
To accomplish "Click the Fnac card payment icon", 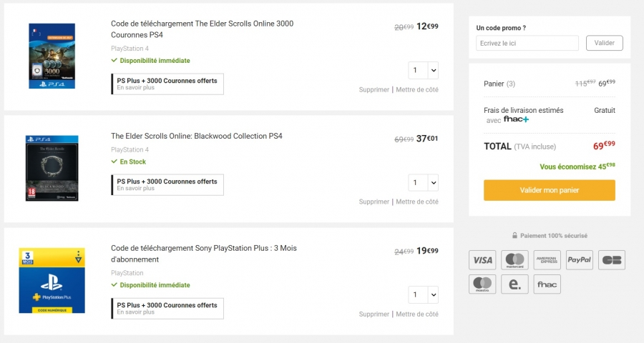I will click(547, 284).
